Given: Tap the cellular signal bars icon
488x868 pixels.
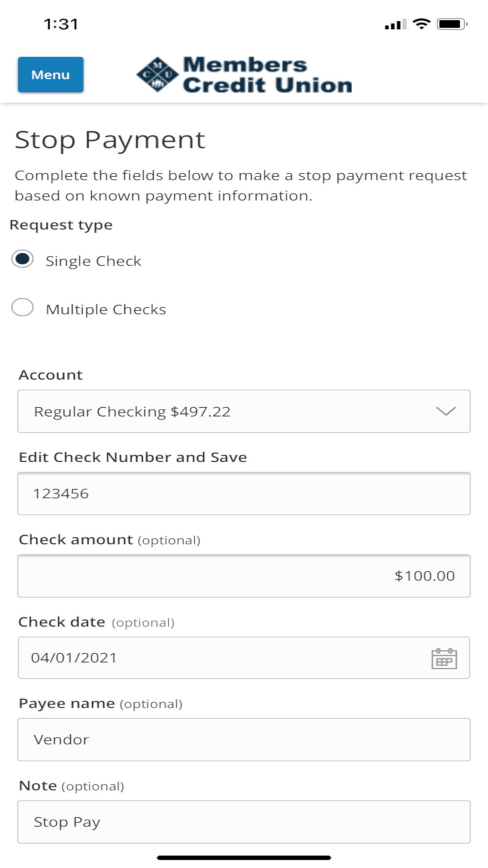Looking at the screenshot, I should 395,24.
